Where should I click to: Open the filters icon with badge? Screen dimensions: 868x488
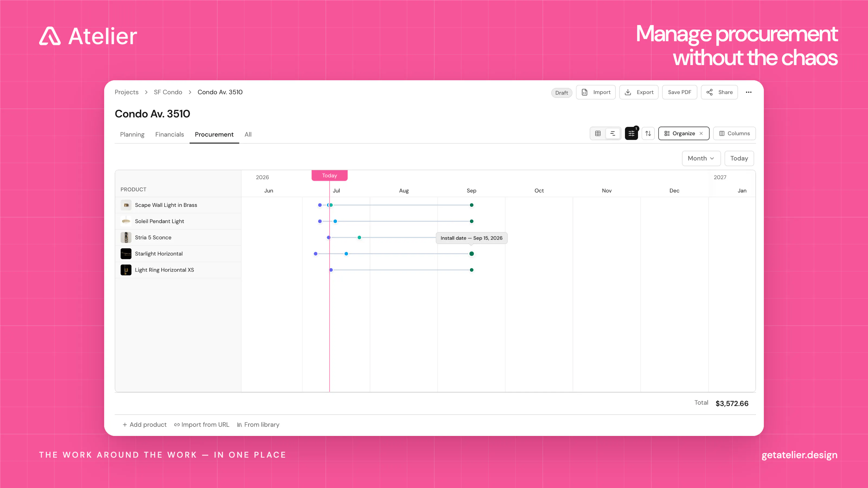(x=631, y=133)
